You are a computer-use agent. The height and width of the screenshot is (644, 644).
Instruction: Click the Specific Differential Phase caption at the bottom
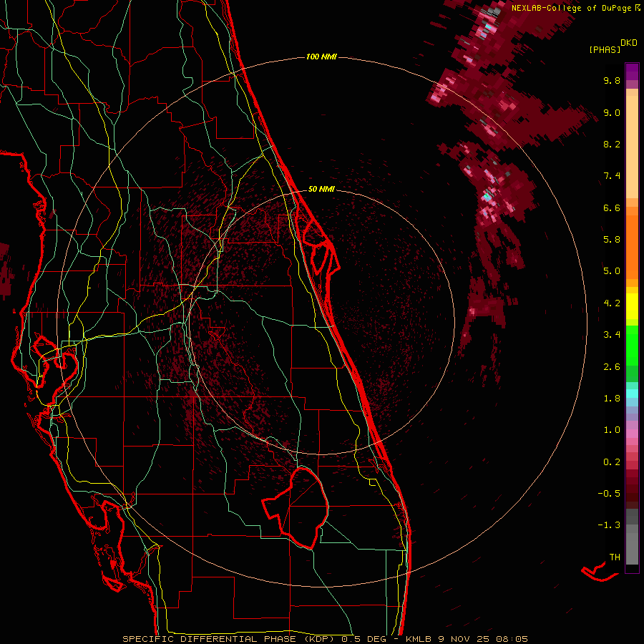click(326, 639)
